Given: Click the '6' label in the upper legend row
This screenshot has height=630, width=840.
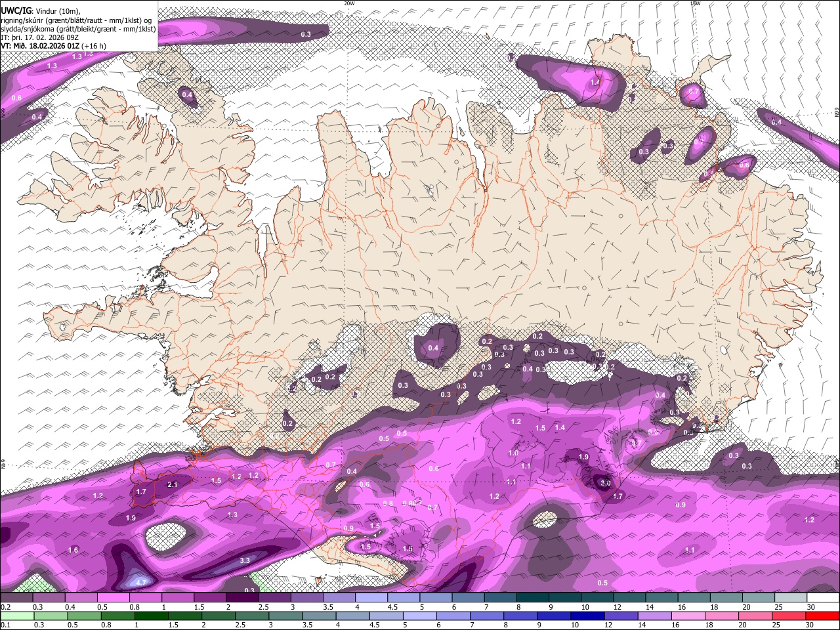Looking at the screenshot, I should (x=454, y=607).
